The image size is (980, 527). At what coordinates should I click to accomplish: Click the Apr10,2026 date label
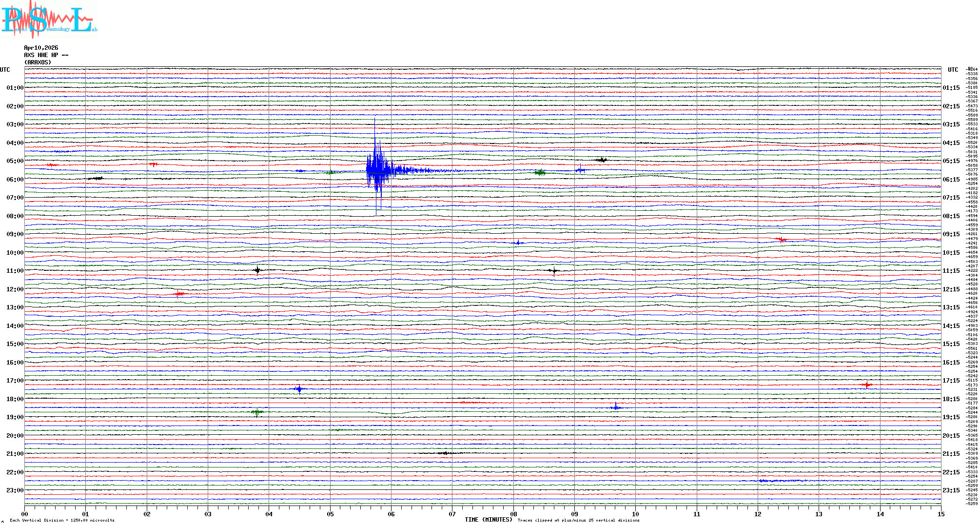coord(41,48)
